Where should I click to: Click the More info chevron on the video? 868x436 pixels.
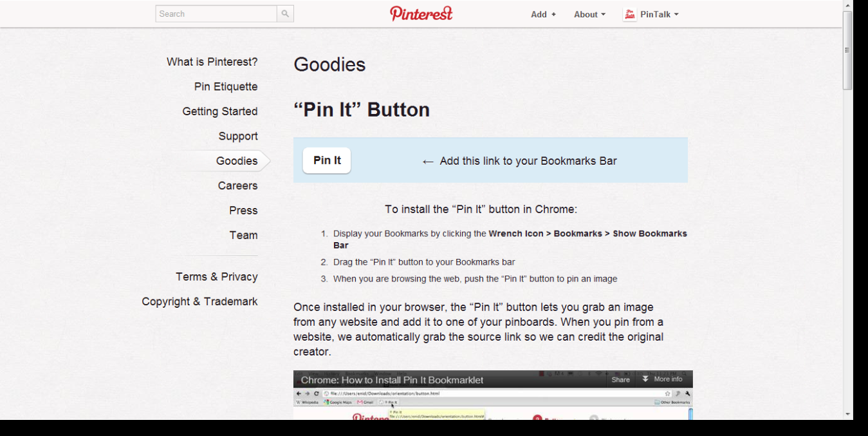645,380
